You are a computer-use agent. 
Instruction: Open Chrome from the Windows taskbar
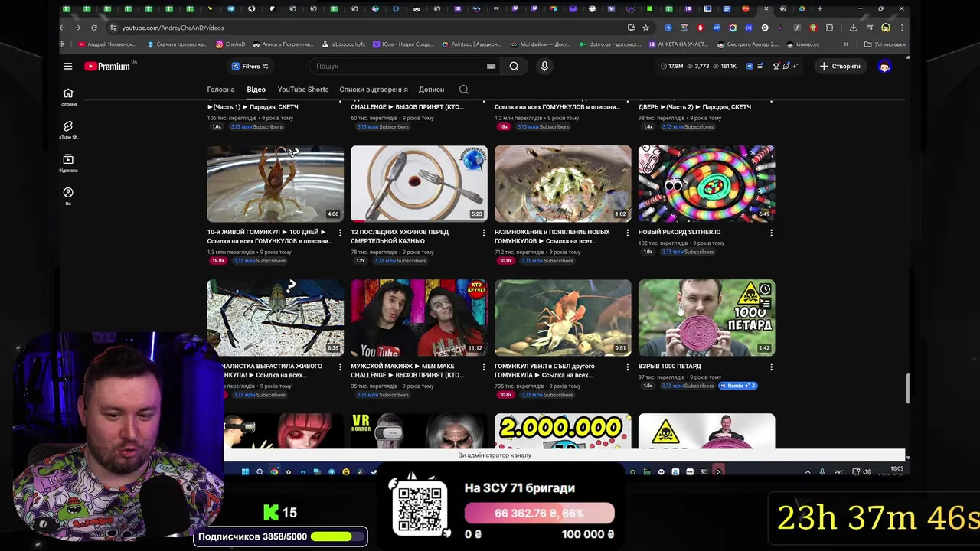[x=274, y=472]
